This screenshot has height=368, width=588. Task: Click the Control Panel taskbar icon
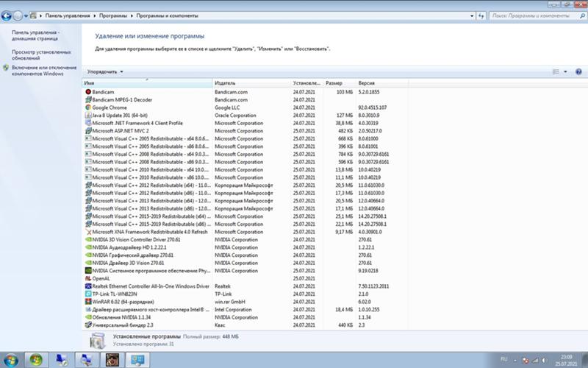click(137, 360)
